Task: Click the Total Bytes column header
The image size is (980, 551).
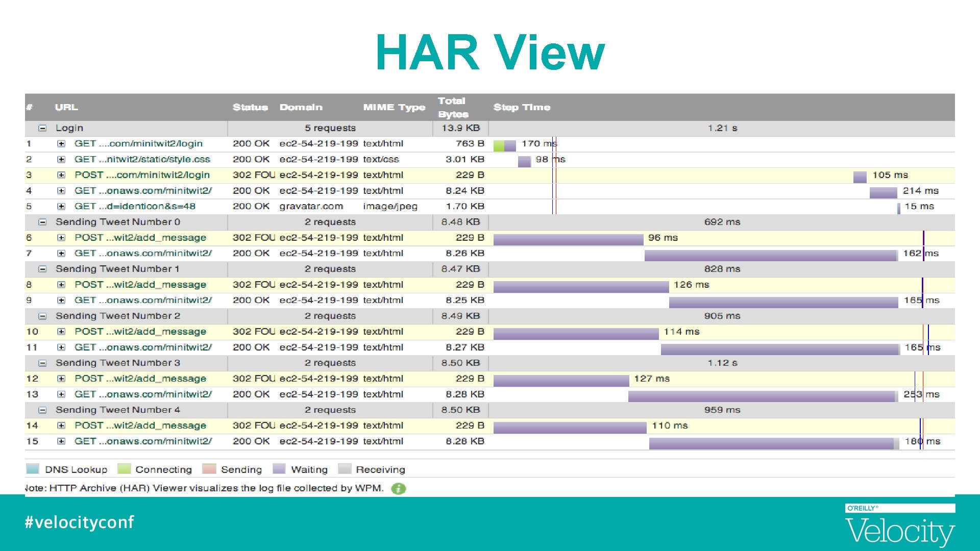Action: pyautogui.click(x=453, y=107)
